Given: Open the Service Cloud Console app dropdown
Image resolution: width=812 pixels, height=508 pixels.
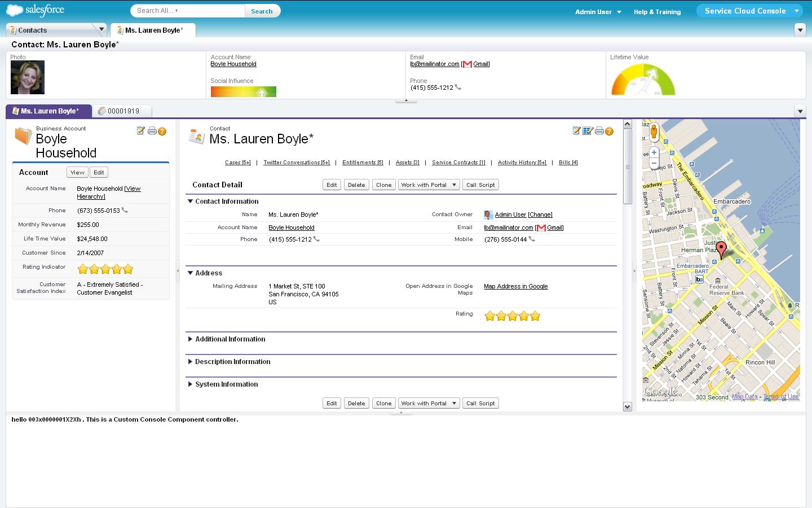Looking at the screenshot, I should (796, 11).
